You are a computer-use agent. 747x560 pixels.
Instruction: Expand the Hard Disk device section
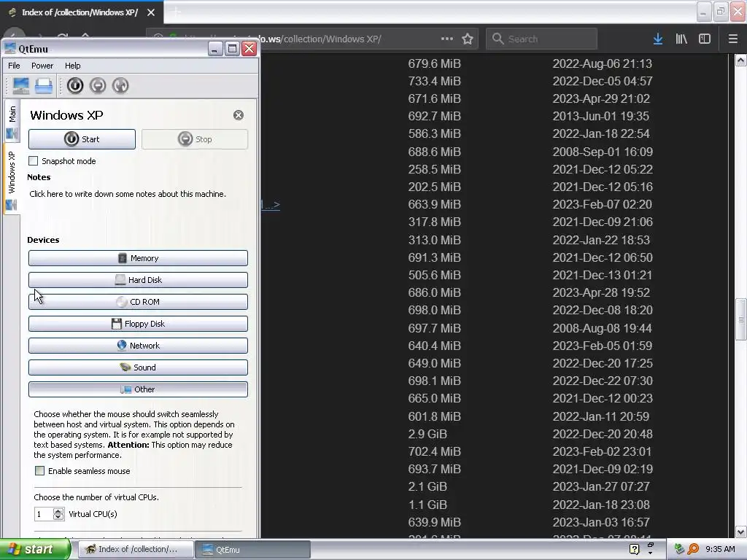(138, 280)
